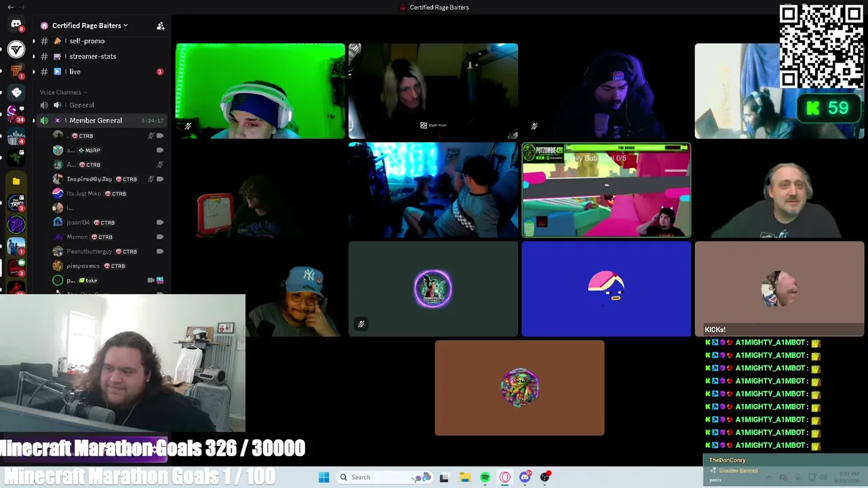Open the Windows Start menu

pyautogui.click(x=324, y=477)
